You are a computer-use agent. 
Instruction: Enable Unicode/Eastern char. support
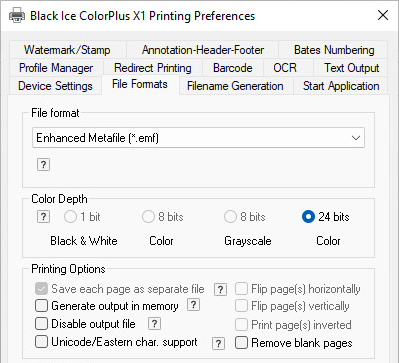[x=41, y=342]
